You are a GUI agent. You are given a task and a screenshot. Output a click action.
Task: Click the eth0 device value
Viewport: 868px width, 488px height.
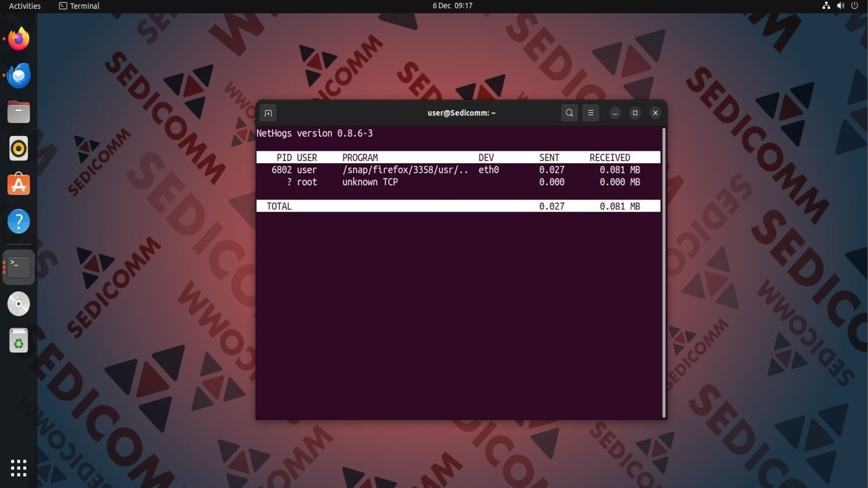[x=489, y=170]
